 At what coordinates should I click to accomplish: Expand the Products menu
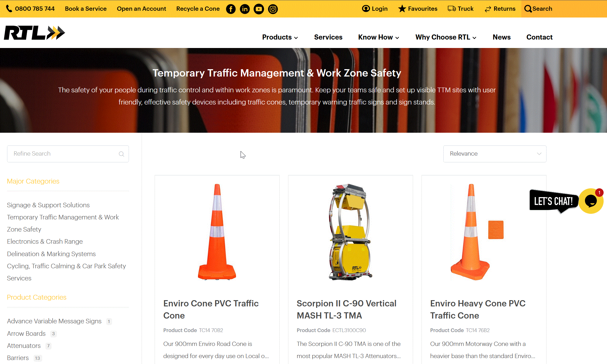[280, 37]
